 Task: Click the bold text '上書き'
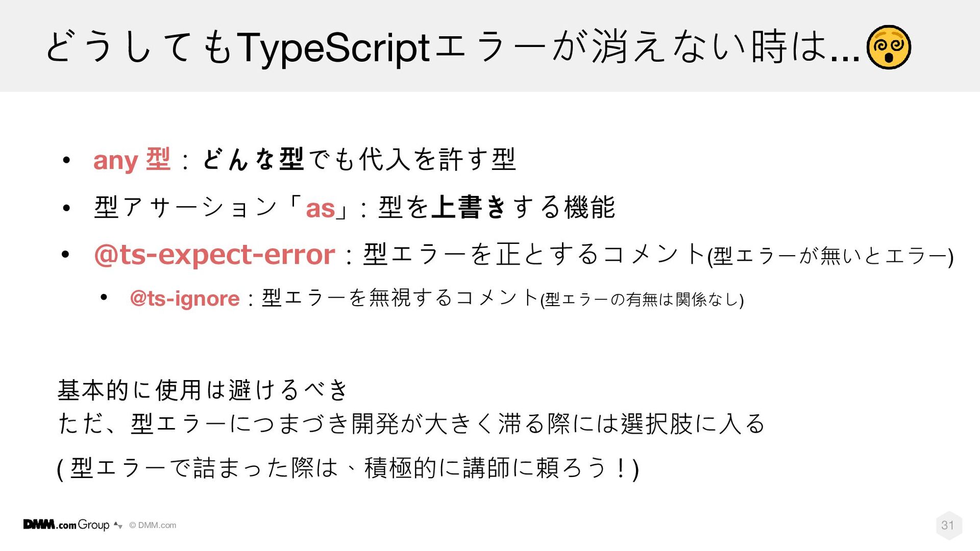point(469,207)
